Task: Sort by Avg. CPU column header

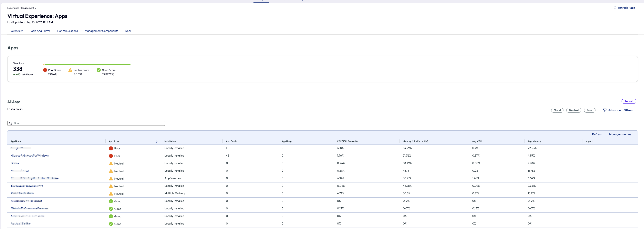Action: click(477, 141)
